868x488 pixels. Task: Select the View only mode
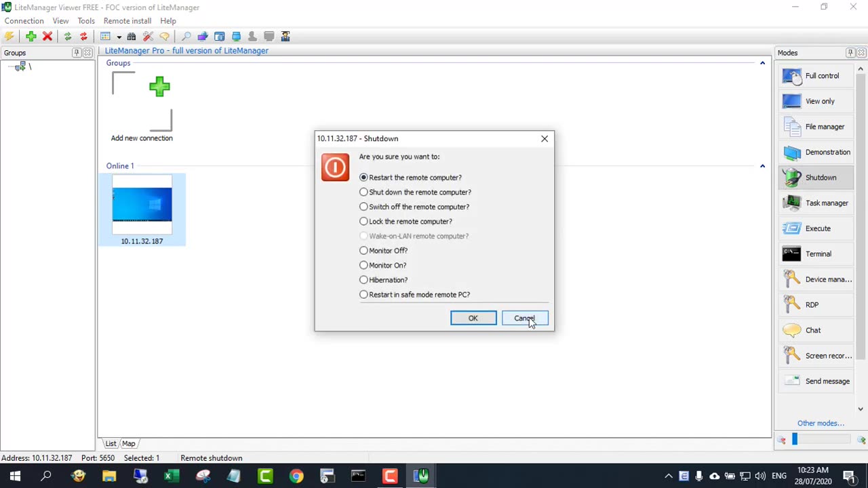coord(816,101)
